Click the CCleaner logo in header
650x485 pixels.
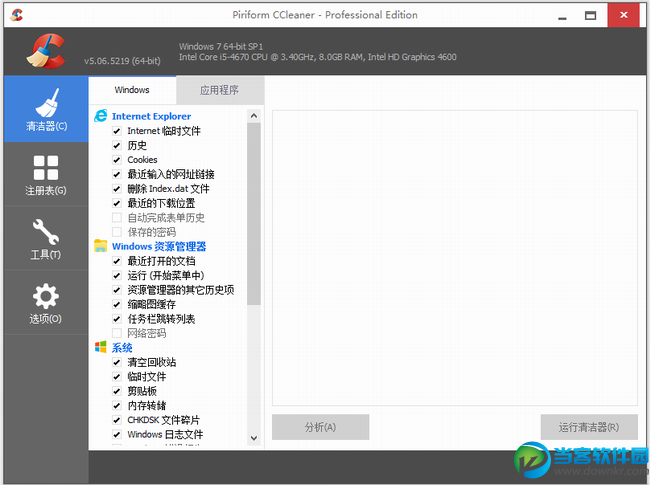(46, 51)
